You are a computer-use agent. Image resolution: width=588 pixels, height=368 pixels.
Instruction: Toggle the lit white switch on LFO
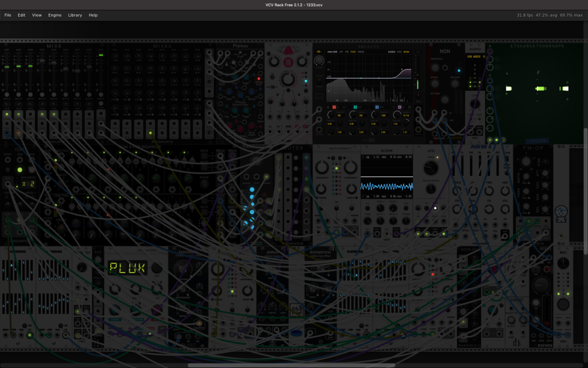(435, 208)
